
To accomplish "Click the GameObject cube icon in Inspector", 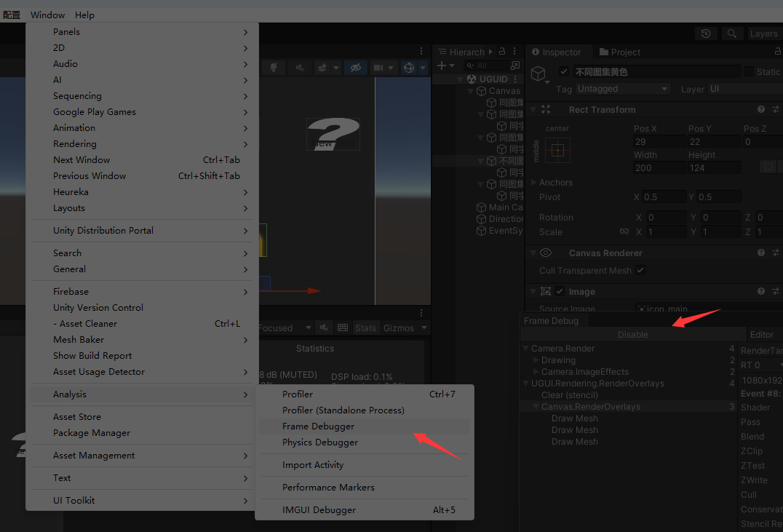I will point(538,74).
